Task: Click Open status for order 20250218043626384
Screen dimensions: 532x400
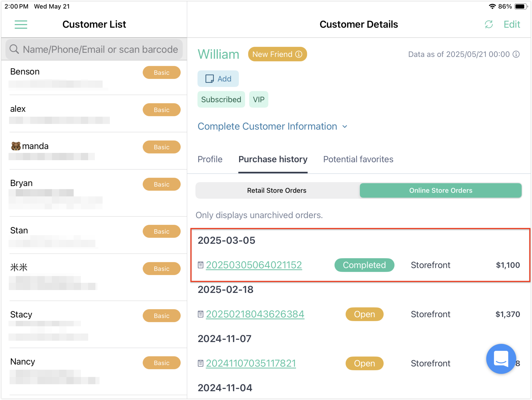Action: [365, 314]
